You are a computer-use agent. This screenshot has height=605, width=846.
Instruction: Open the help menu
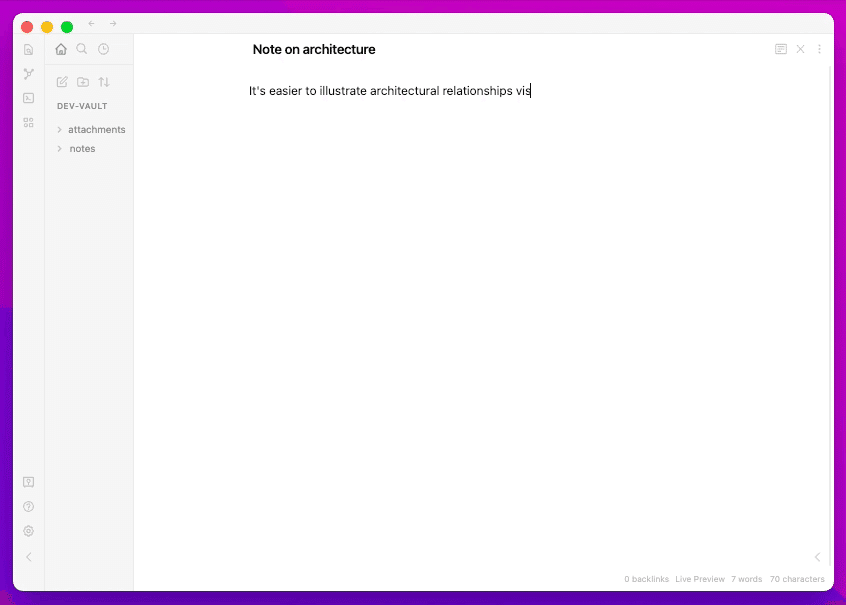pos(28,506)
